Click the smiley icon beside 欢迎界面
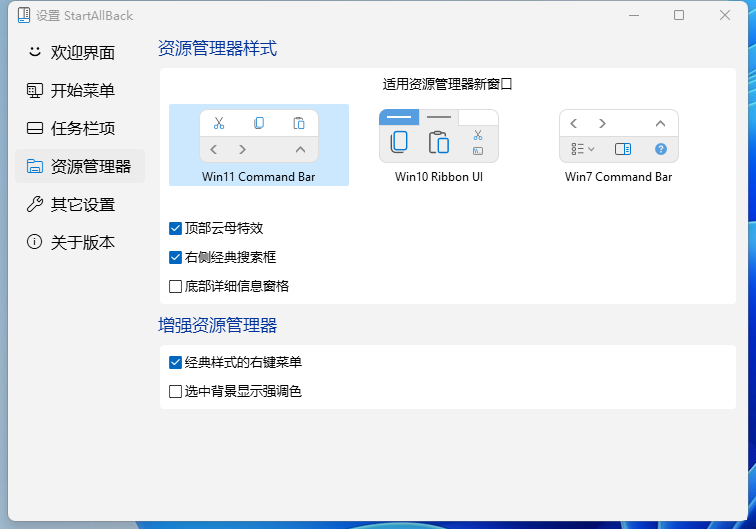 pos(35,51)
